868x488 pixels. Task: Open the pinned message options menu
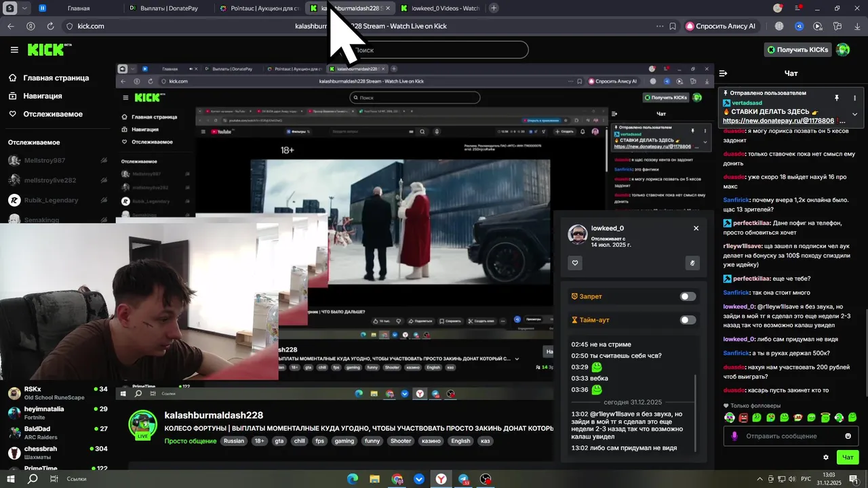pyautogui.click(x=854, y=98)
